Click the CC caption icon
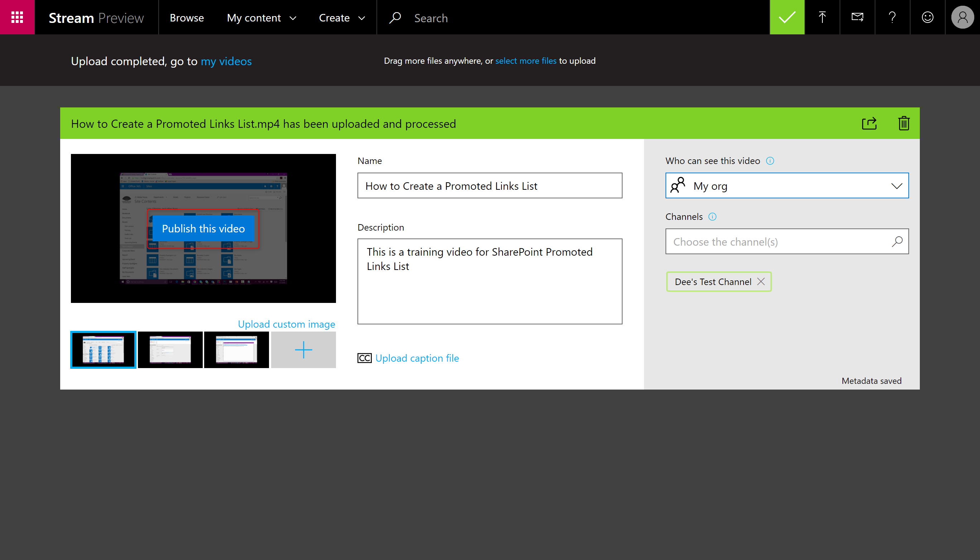This screenshot has height=560, width=980. (x=364, y=358)
